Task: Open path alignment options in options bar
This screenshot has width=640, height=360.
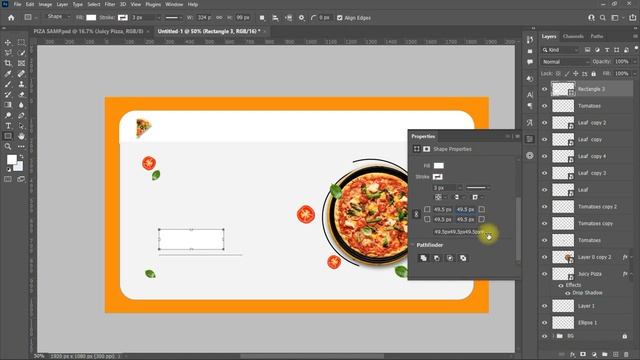Action: [x=276, y=18]
